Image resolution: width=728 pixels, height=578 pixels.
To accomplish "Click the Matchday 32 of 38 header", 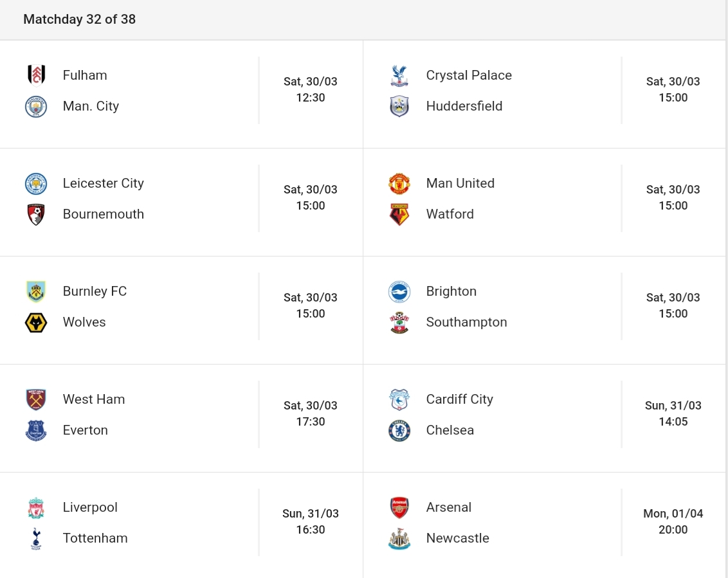I will 79,19.
